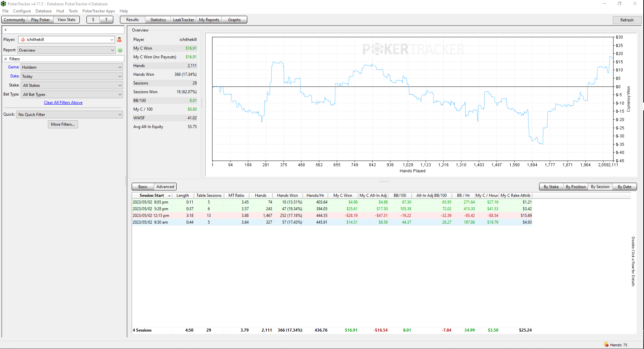Screen dimensions: 644x349
Task: Click Clear All Filters Above link
Action: (63, 103)
